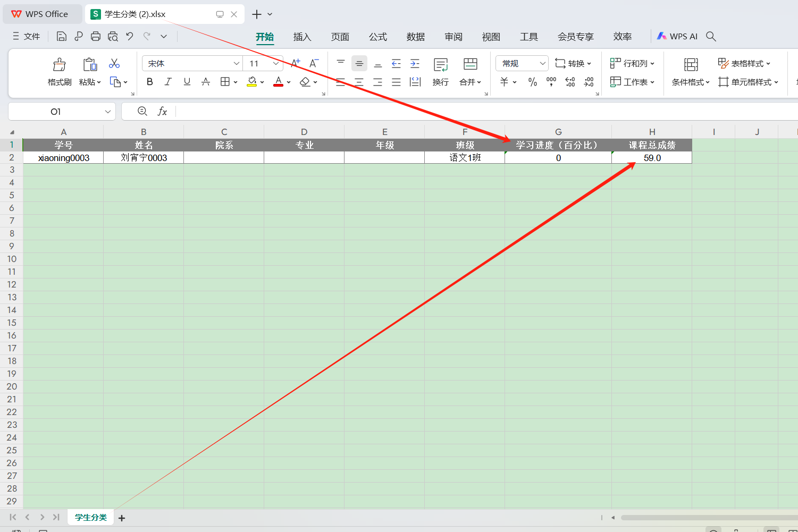798x532 pixels.
Task: Click the percent style icon
Action: 532,82
